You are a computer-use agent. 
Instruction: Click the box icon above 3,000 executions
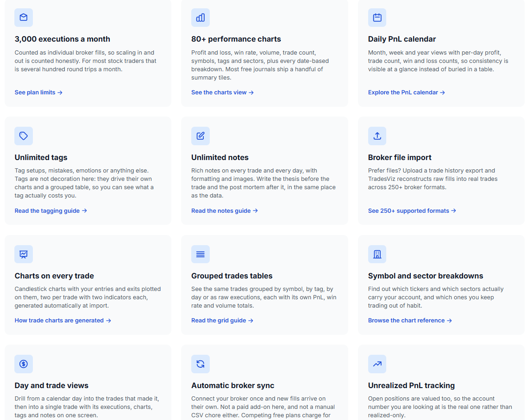pyautogui.click(x=24, y=18)
